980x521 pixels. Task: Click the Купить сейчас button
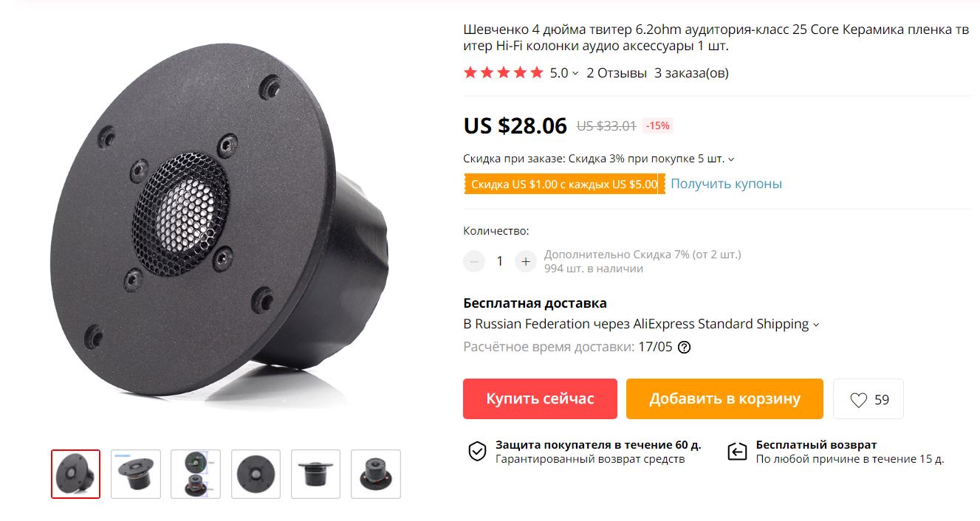540,399
